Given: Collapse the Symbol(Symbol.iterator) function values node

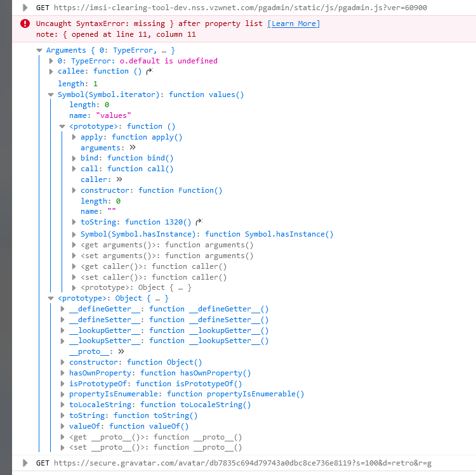Looking at the screenshot, I should (x=51, y=94).
